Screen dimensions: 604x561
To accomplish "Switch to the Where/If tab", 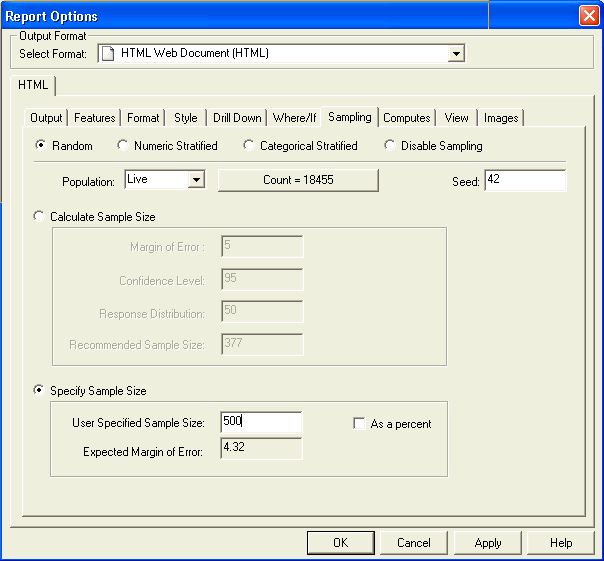I will [294, 118].
